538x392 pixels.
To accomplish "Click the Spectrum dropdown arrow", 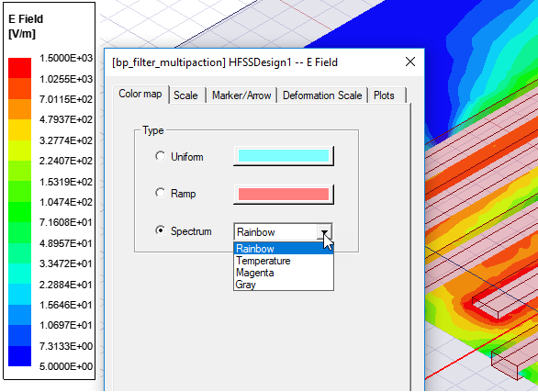I will (324, 232).
